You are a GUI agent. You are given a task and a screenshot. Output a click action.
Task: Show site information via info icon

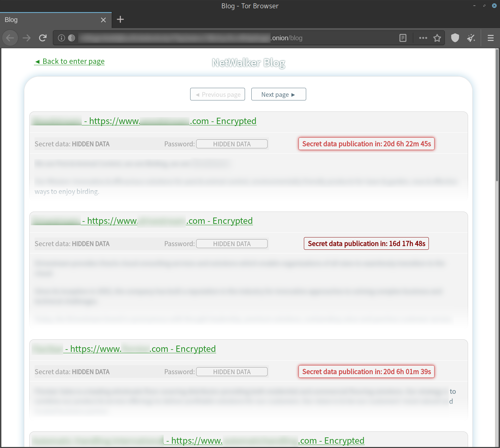61,38
